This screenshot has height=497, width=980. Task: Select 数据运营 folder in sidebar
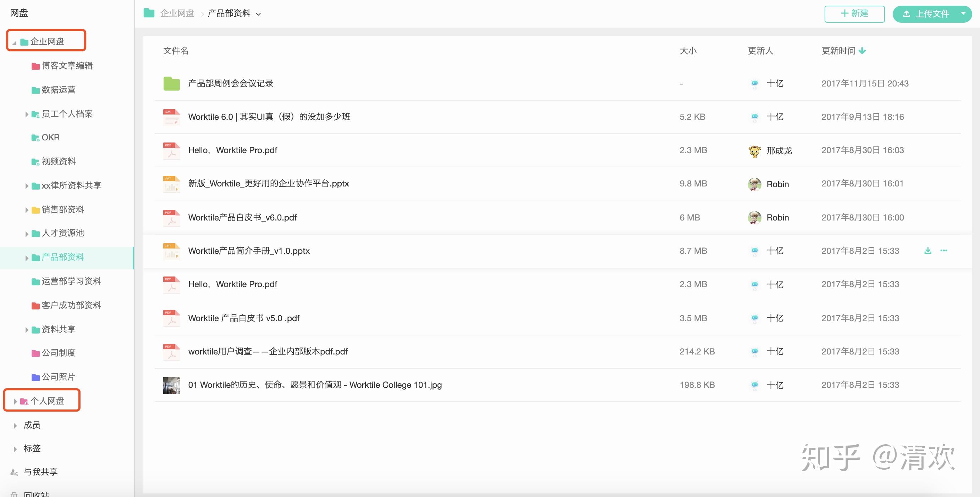[x=59, y=90]
